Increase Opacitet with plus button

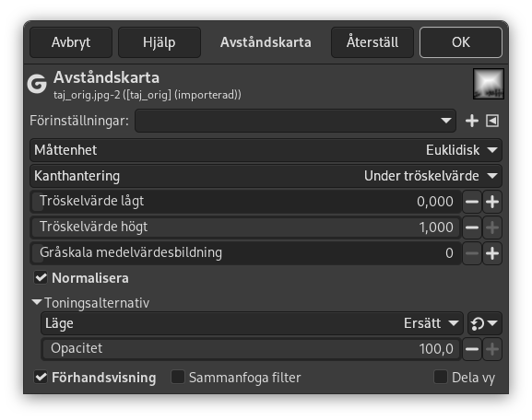[492, 349]
